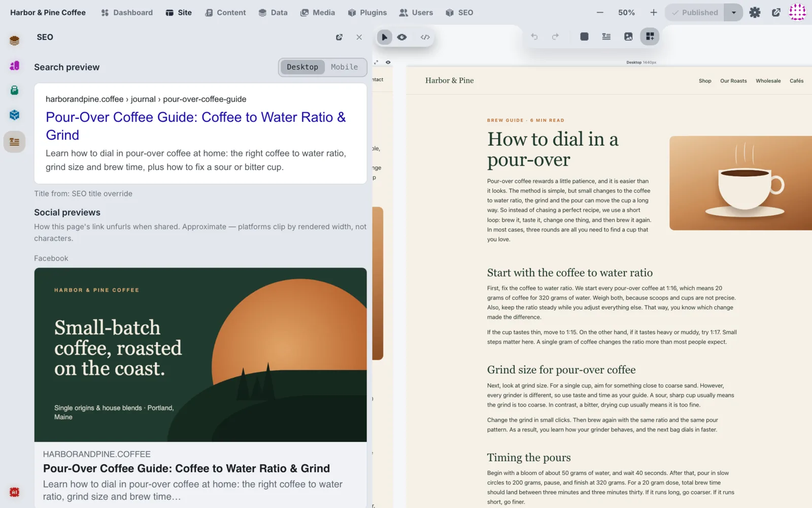This screenshot has height=508, width=812.
Task: Insert a text element
Action: 606,37
